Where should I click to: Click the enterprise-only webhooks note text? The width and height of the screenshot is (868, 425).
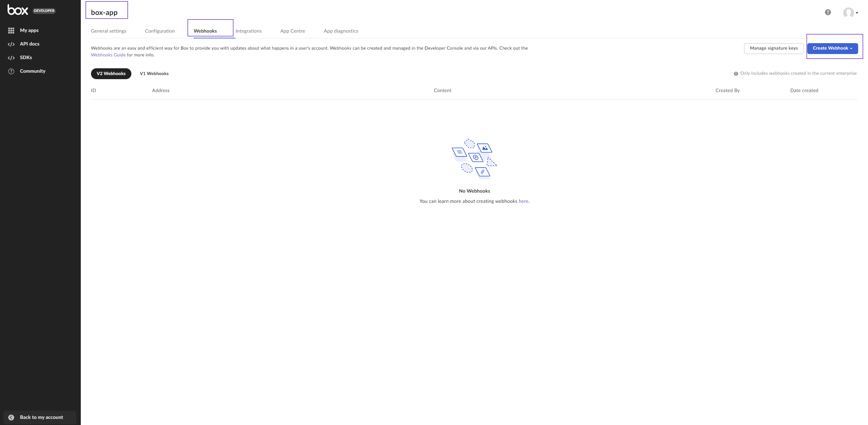point(798,73)
